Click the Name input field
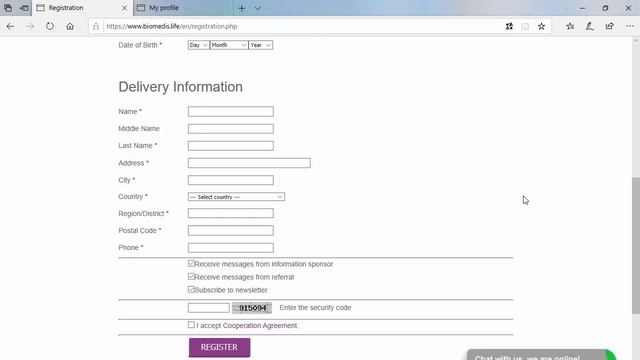The image size is (640, 360). 231,111
